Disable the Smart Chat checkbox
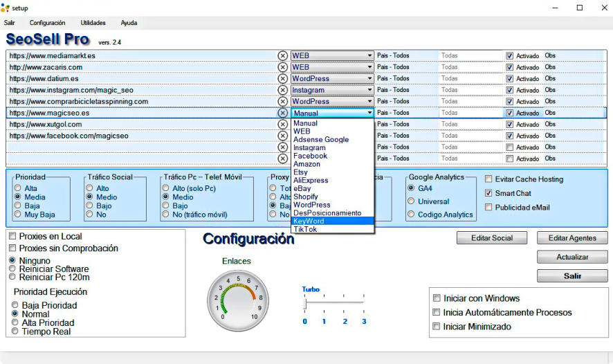 [488, 193]
